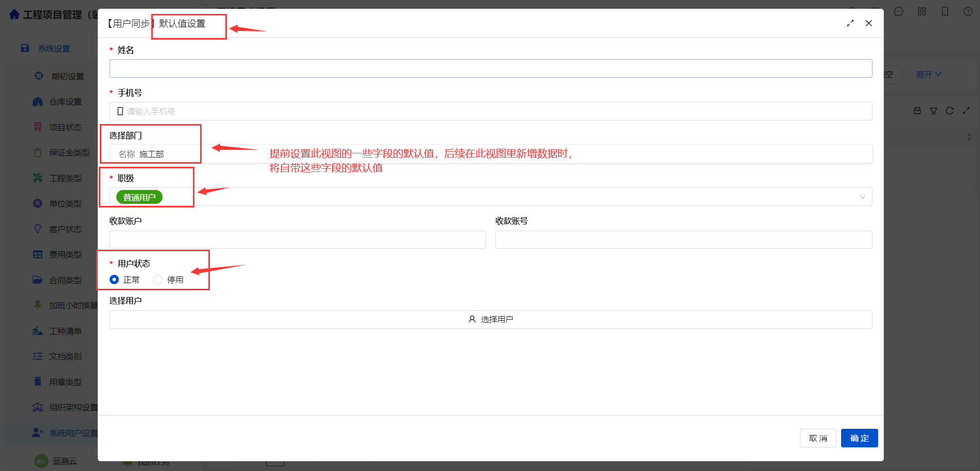Click the 客户状态 lightbulb icon

(x=38, y=229)
